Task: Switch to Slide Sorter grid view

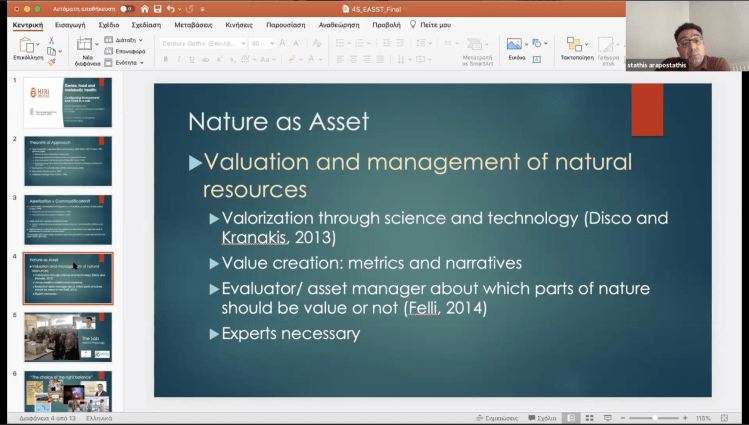Action: [x=590, y=418]
